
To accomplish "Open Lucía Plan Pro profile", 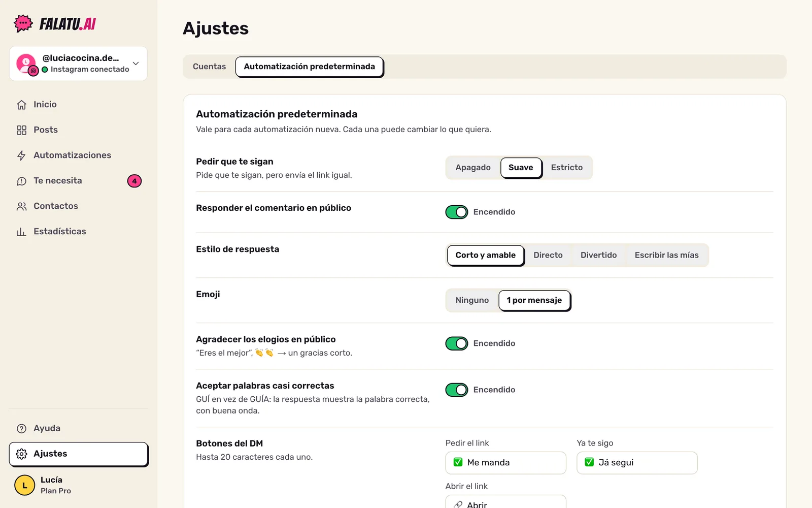I will pyautogui.click(x=79, y=485).
